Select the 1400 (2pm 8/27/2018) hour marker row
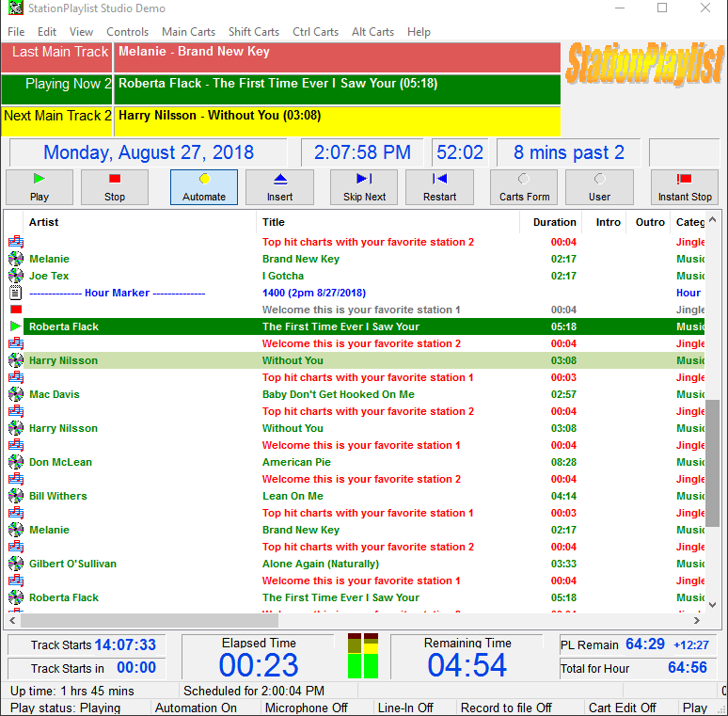 click(356, 293)
